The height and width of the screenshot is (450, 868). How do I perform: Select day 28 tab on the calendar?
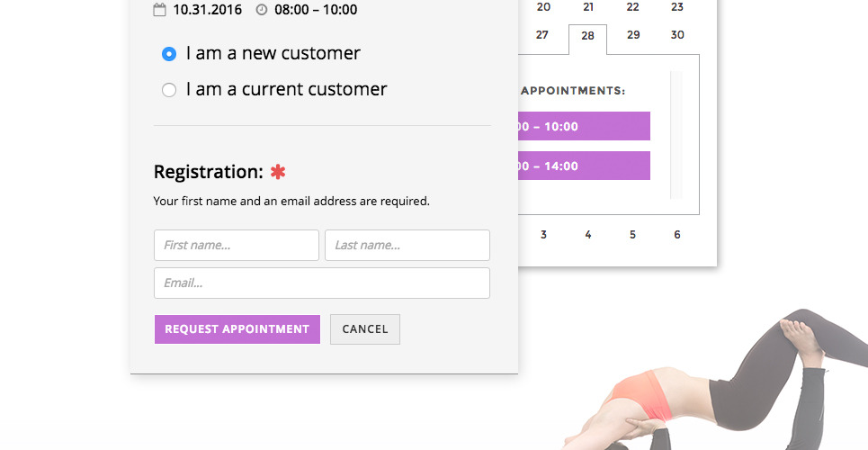tap(588, 36)
